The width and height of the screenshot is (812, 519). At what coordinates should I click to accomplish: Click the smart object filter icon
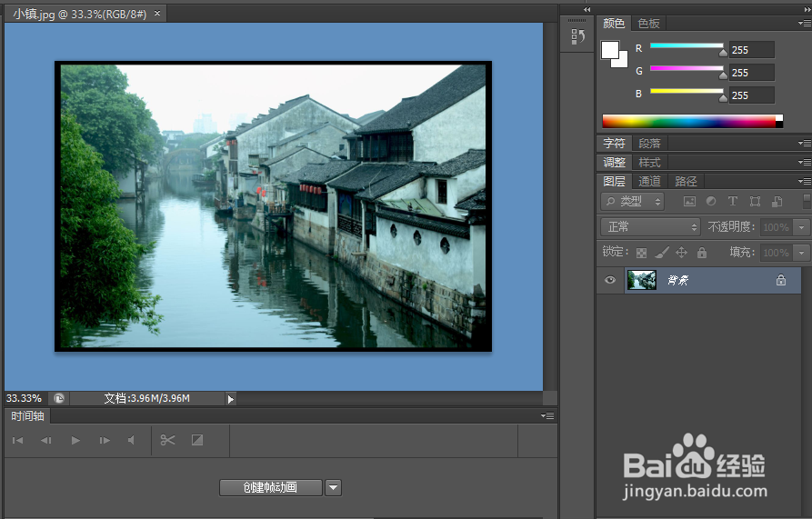777,201
